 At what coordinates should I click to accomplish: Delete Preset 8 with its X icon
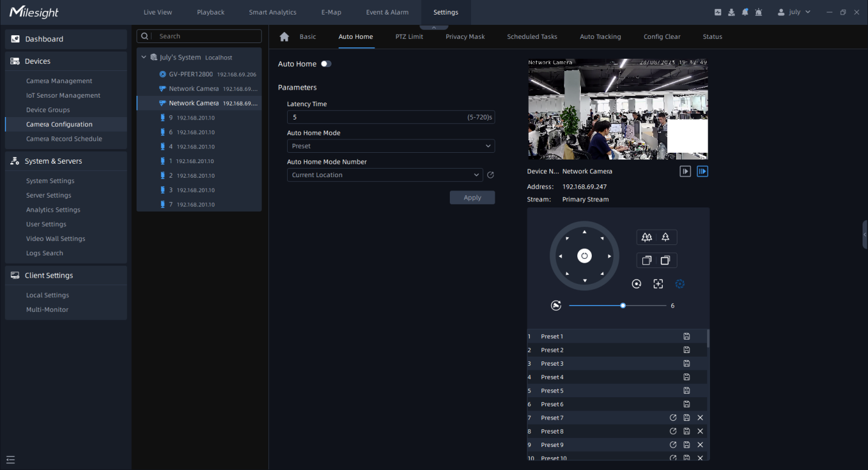point(700,431)
